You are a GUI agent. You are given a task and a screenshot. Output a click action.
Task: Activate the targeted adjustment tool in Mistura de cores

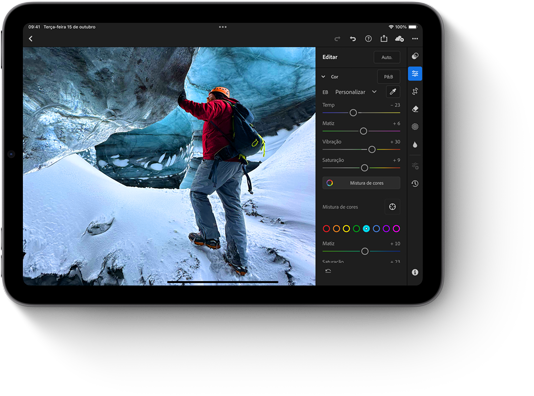coord(392,207)
